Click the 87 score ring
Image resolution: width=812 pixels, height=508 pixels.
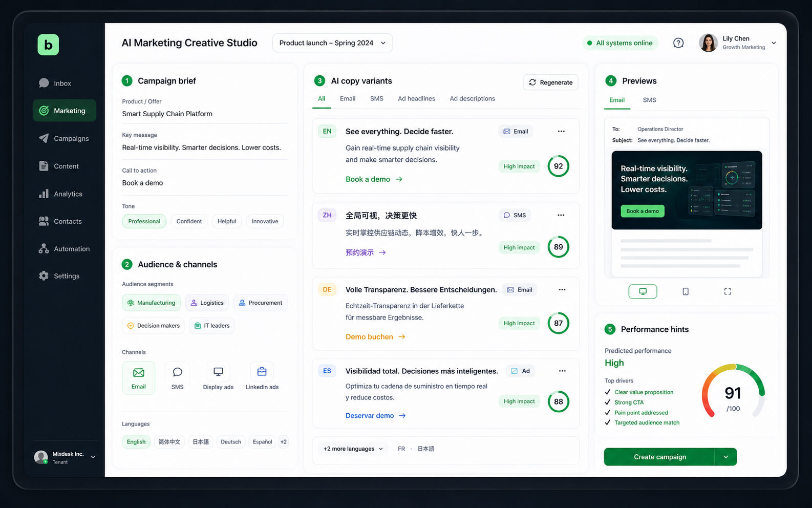pyautogui.click(x=558, y=323)
